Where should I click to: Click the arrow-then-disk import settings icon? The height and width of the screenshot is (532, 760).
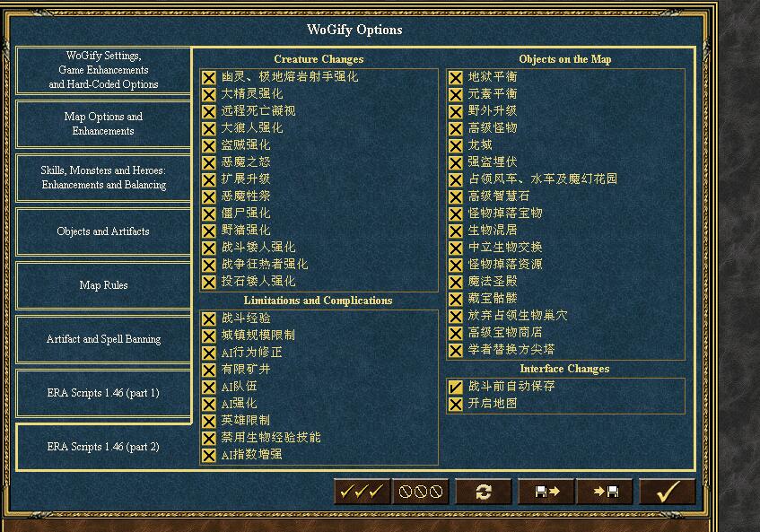point(601,492)
